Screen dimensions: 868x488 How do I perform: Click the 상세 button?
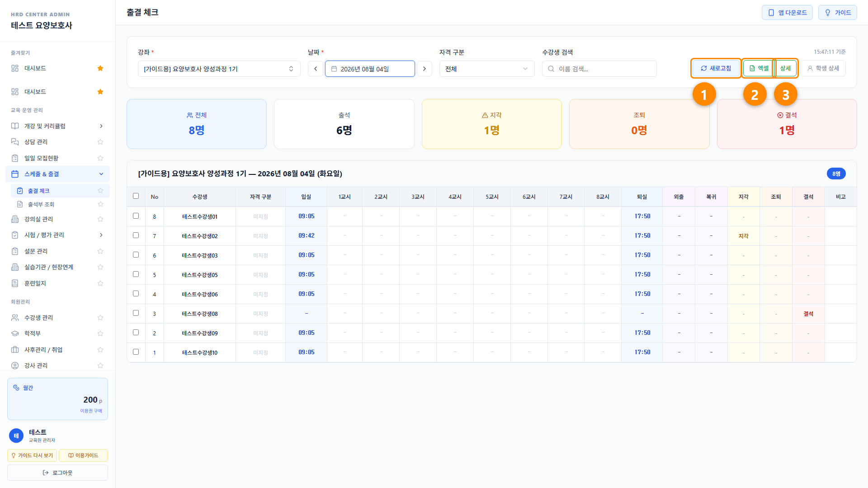point(786,68)
